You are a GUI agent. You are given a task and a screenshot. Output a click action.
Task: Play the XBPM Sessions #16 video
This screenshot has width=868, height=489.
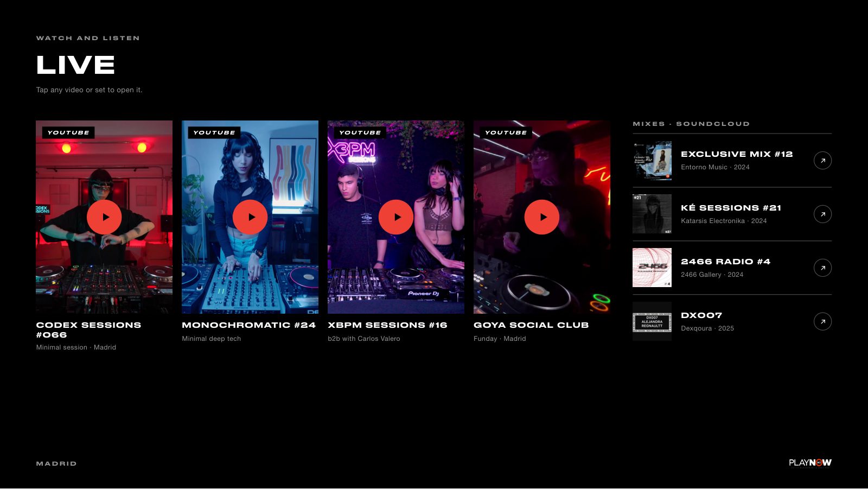click(396, 217)
